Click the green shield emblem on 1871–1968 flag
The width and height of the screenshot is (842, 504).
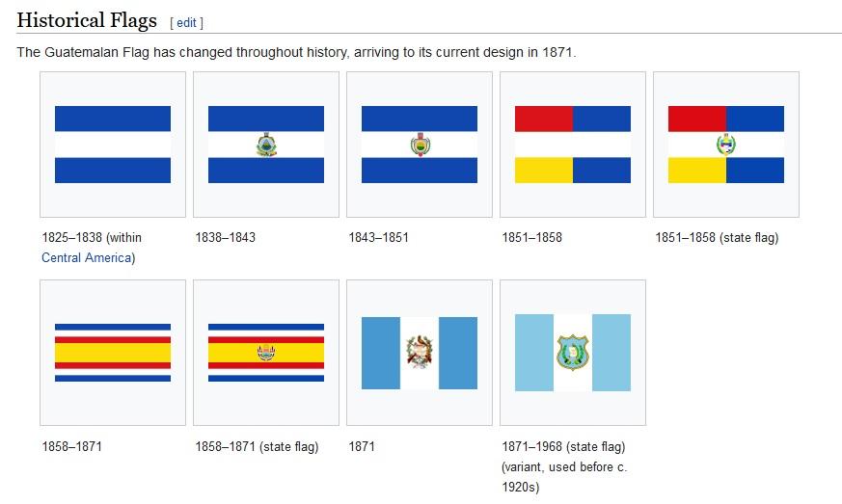click(572, 353)
